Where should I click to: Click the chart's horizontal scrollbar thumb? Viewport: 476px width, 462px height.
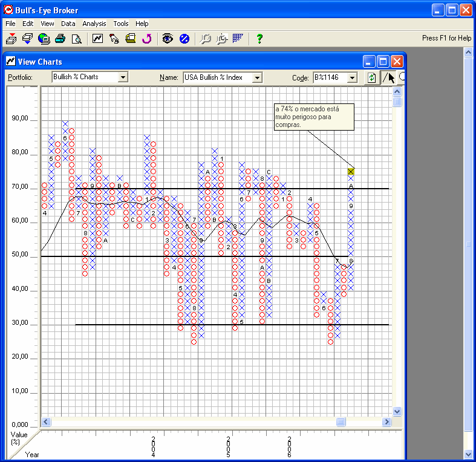(341, 421)
